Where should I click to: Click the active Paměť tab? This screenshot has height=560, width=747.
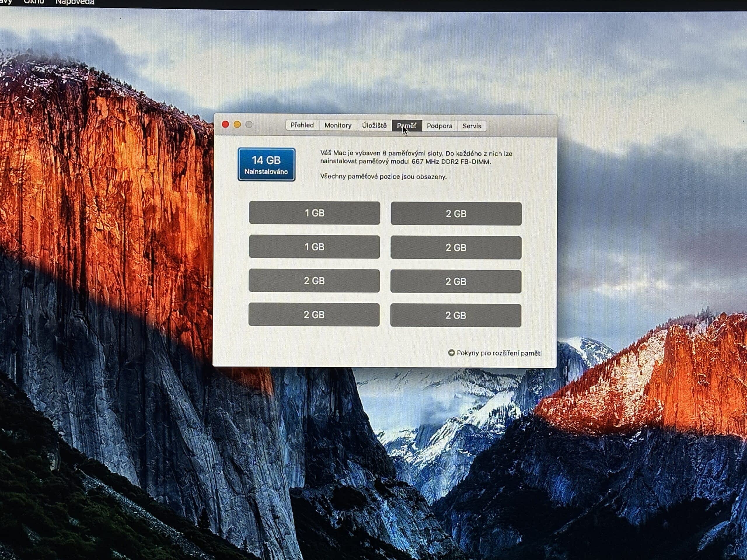tap(406, 126)
